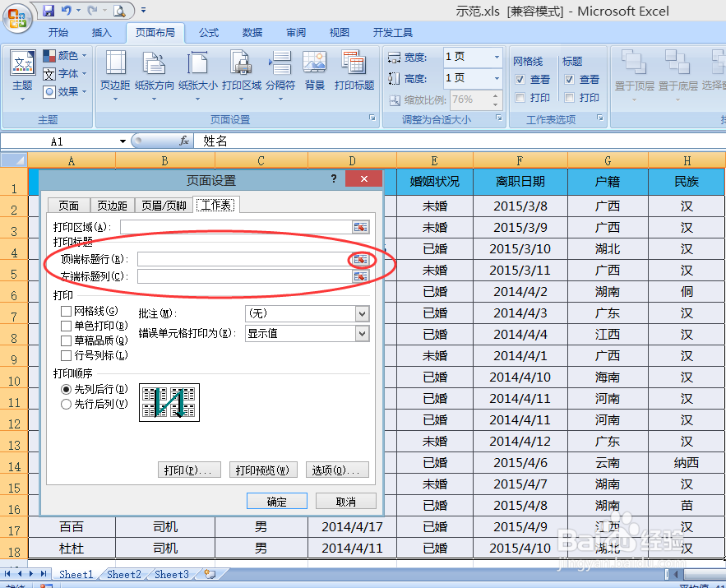
Task: Enable 行号列标(L) checkbox
Action: (67, 355)
